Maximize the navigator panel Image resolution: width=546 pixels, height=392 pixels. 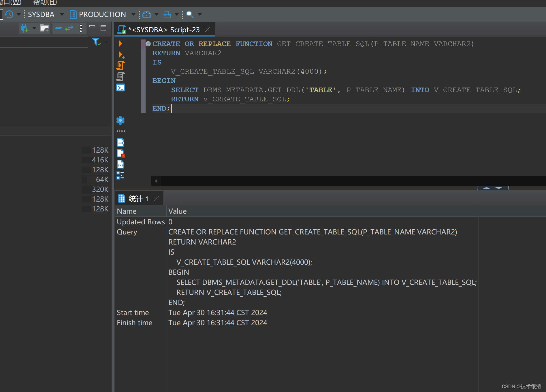click(x=103, y=28)
